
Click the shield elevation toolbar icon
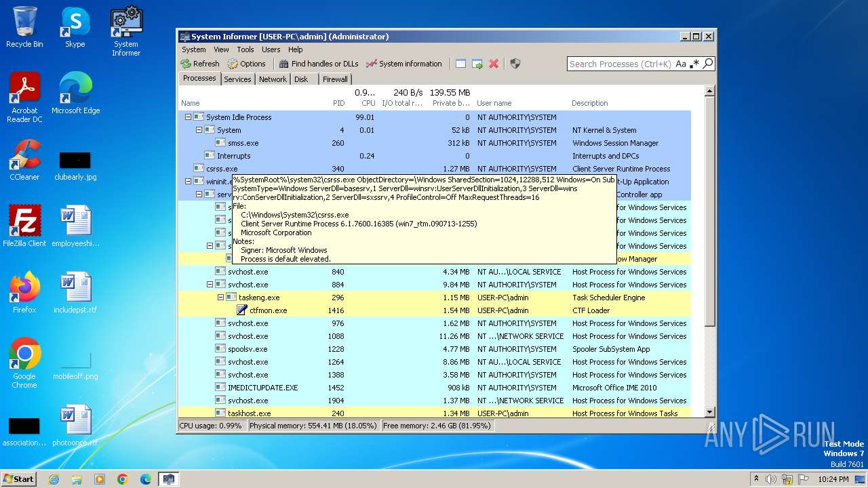[515, 64]
